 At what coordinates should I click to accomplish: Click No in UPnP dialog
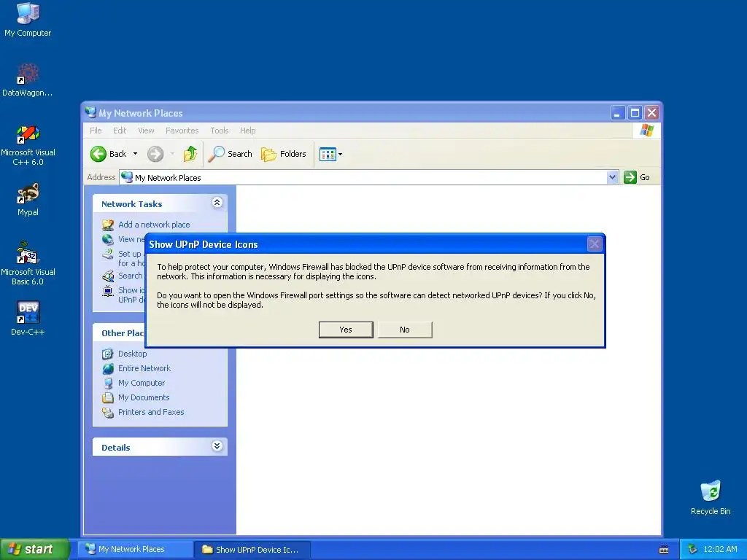point(405,330)
